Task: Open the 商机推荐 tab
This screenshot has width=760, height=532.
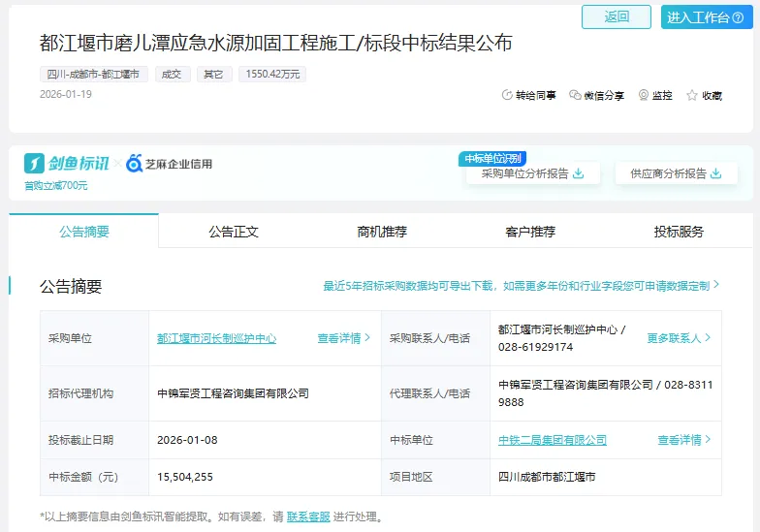Action: (x=382, y=232)
